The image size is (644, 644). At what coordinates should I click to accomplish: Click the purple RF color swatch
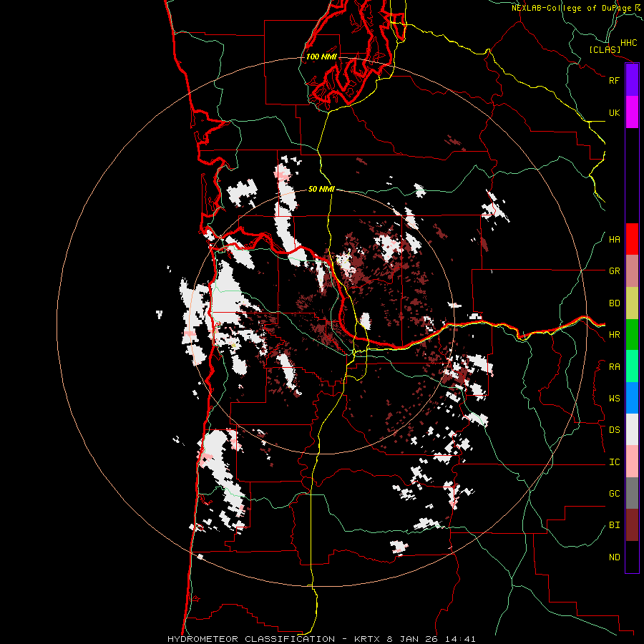[x=632, y=80]
